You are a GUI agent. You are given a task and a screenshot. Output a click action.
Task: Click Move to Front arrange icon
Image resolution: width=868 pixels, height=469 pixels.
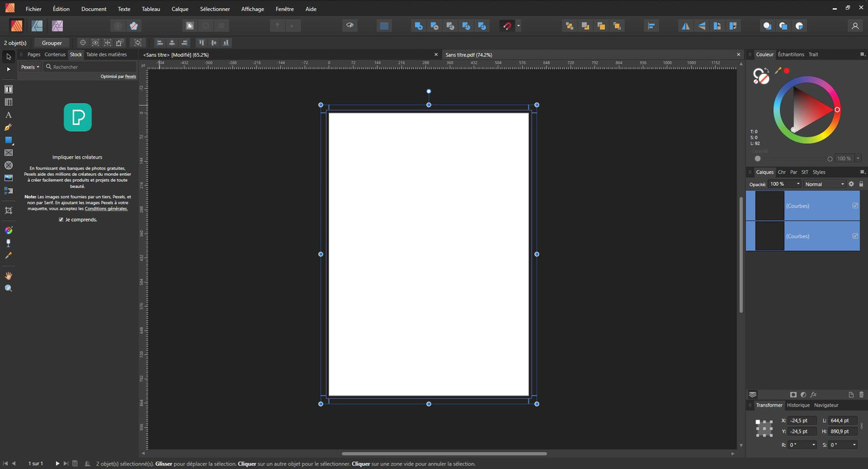(x=617, y=26)
